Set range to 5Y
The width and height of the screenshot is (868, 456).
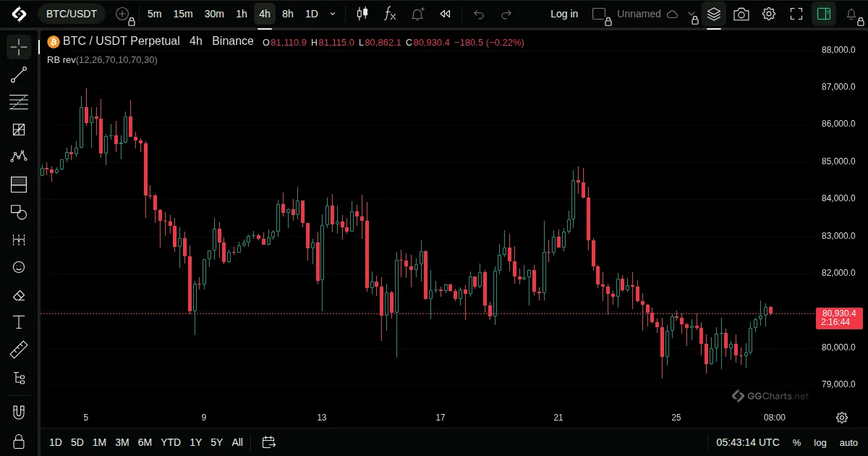[x=217, y=442]
